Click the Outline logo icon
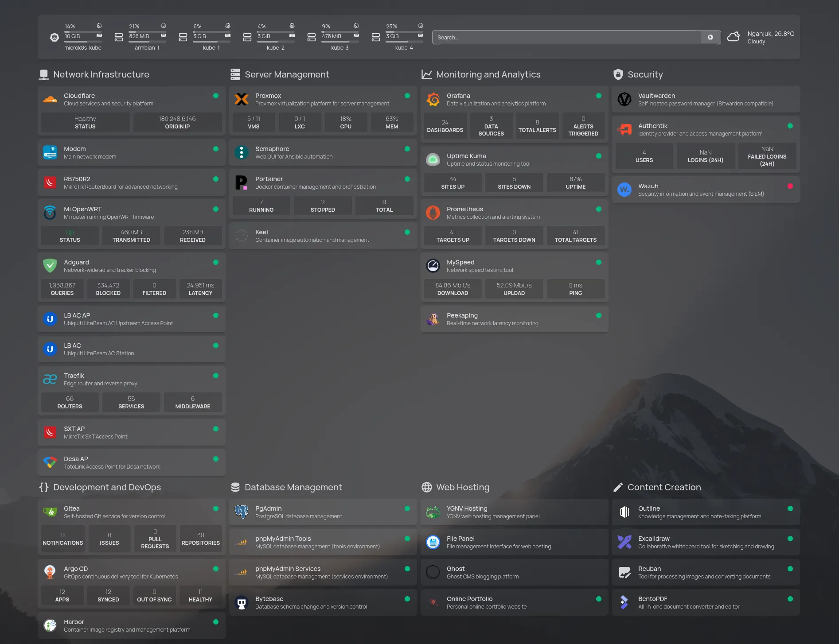Image resolution: width=839 pixels, height=644 pixels. click(624, 512)
